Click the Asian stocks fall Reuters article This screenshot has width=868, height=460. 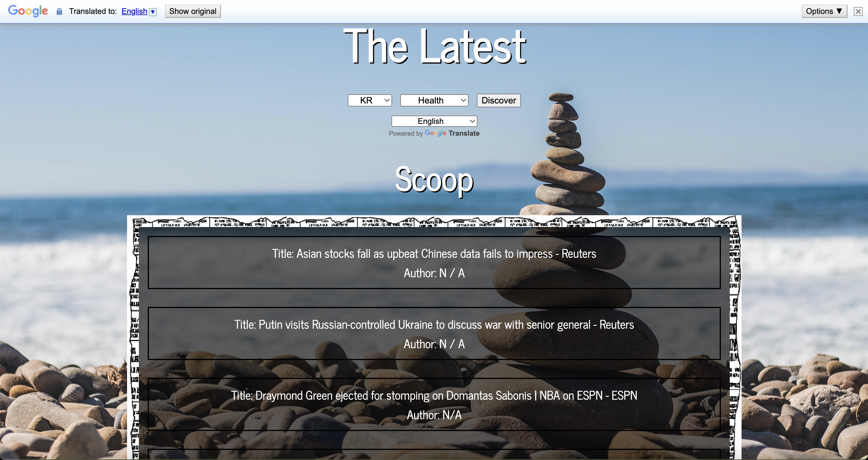coord(434,263)
